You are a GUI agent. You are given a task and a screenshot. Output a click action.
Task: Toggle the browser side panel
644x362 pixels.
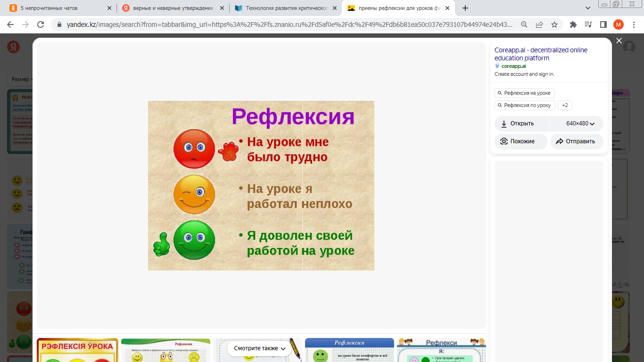[x=603, y=25]
